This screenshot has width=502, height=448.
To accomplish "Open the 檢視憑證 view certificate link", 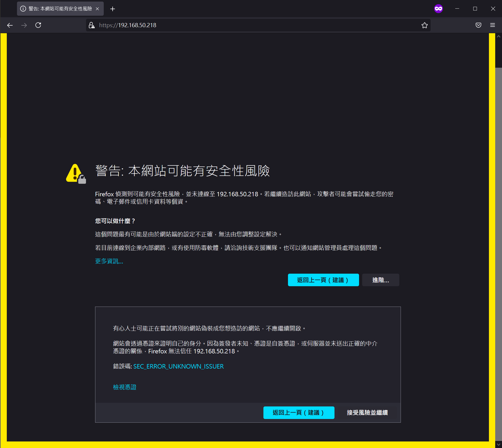I will (124, 387).
